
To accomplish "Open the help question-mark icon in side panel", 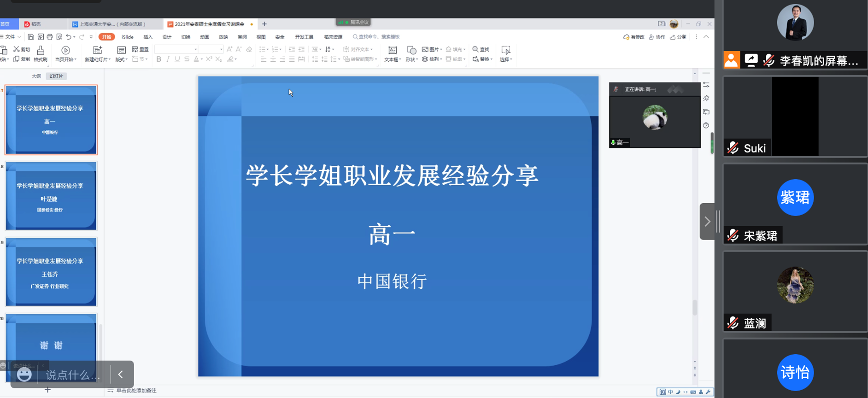I will click(706, 125).
